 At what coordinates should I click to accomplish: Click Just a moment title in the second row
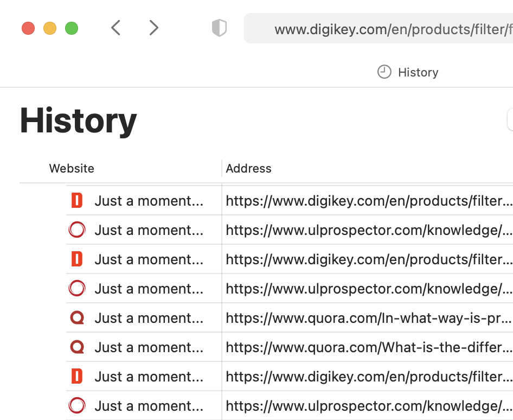[149, 230]
